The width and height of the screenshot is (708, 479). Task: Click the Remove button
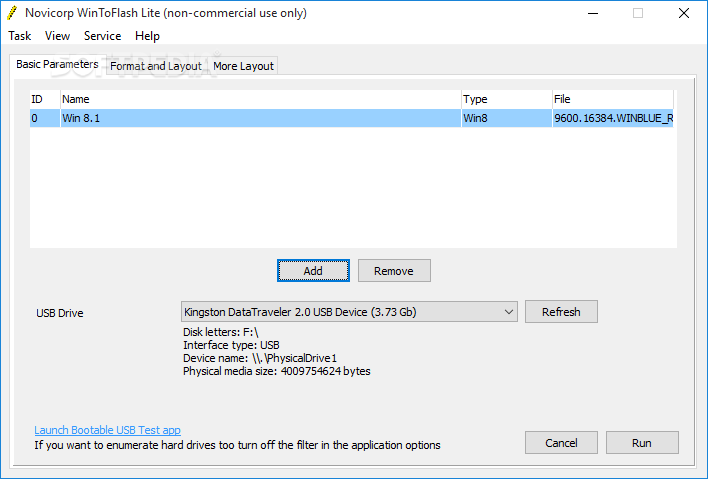click(394, 271)
